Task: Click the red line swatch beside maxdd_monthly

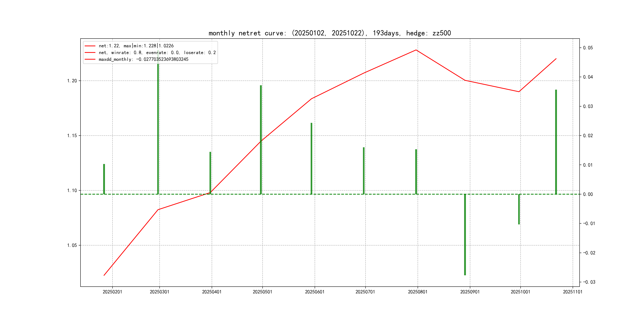Action: tap(90, 59)
